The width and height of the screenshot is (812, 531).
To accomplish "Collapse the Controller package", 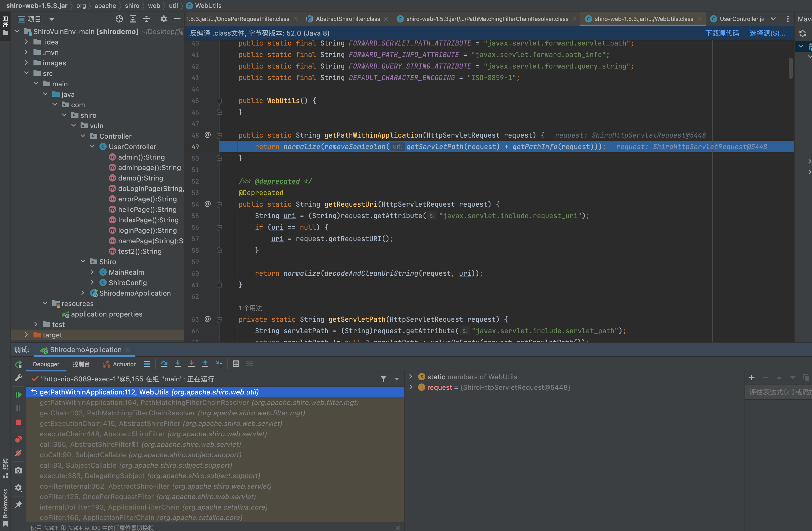I will (83, 136).
